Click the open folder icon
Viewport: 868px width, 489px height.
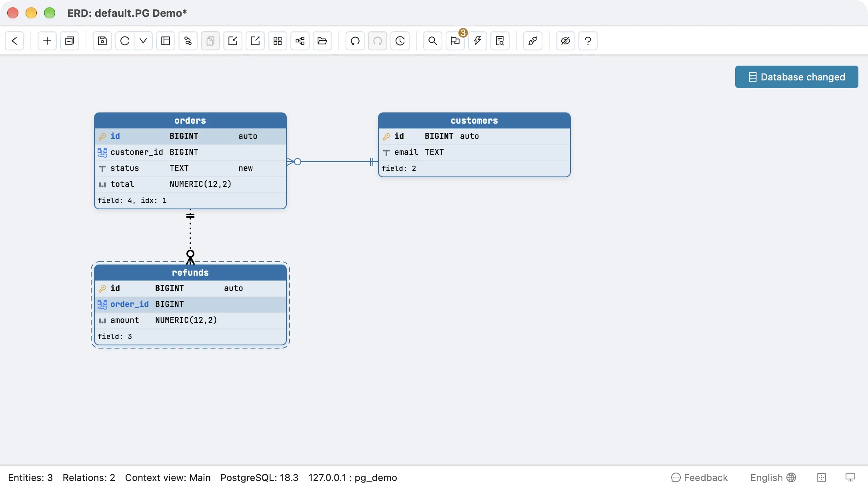point(322,41)
